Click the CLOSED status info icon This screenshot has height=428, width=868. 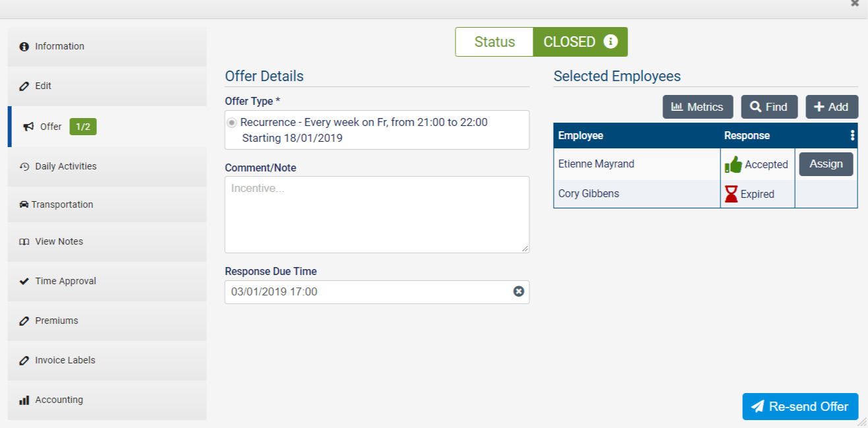point(611,42)
